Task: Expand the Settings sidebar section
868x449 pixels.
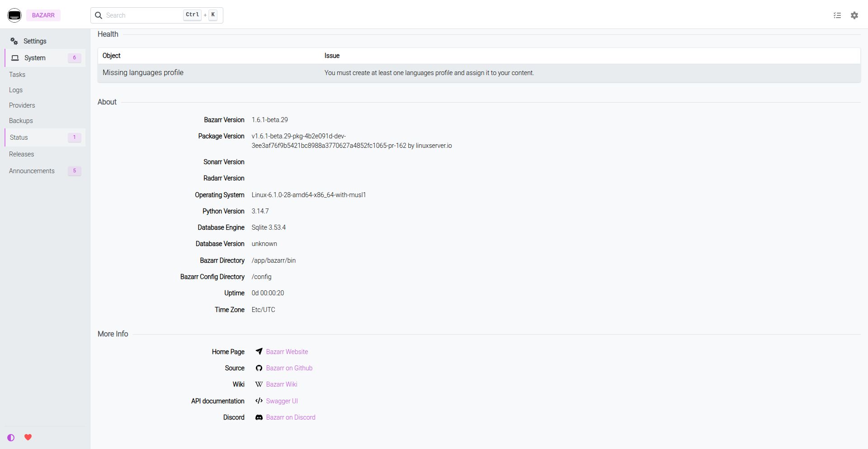Action: [45, 41]
